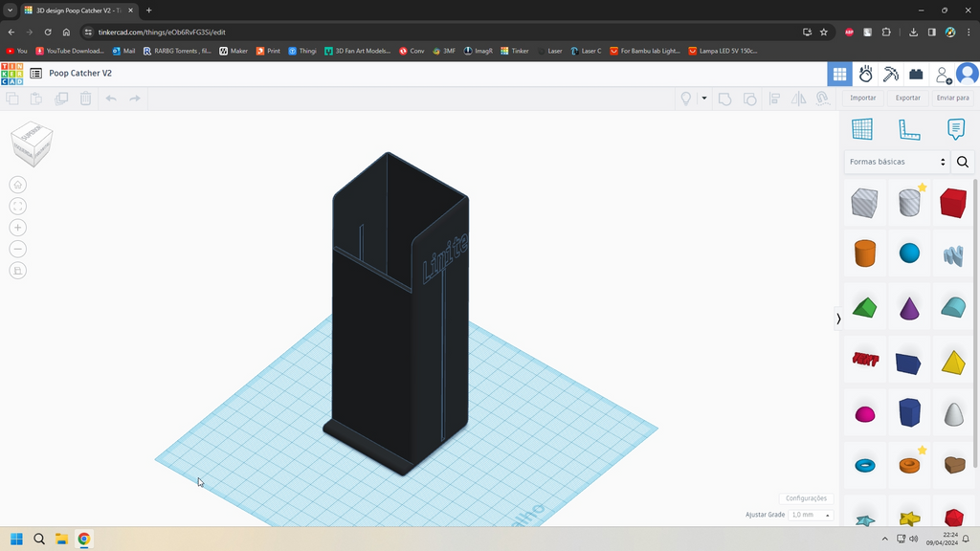Click the Cruise tool icon

tap(822, 99)
